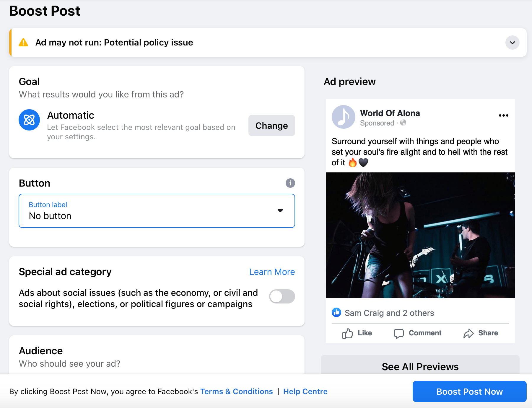Click the World Of Alona page name

click(390, 113)
